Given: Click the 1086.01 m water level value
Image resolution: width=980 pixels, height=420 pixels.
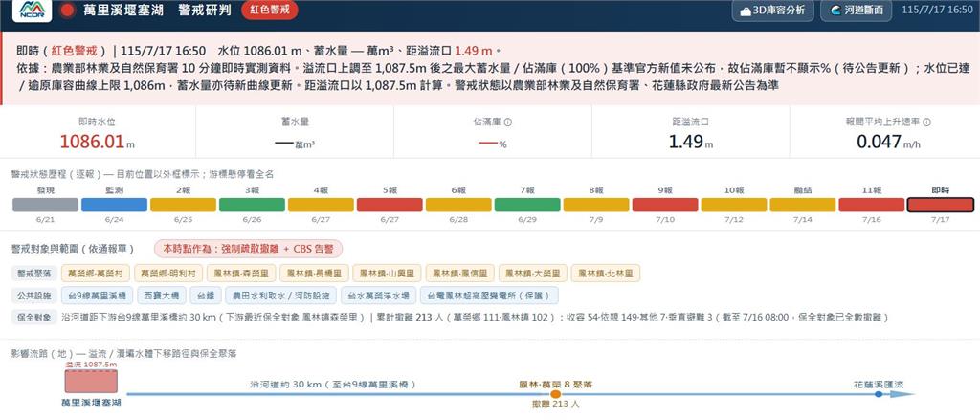Looking at the screenshot, I should click(97, 142).
